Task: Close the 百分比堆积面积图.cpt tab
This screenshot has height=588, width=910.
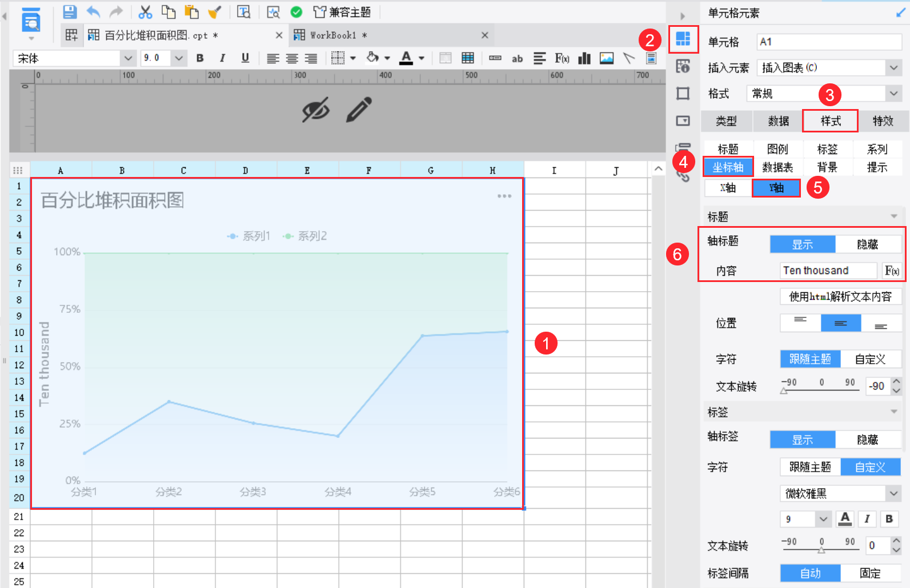Action: pos(279,35)
